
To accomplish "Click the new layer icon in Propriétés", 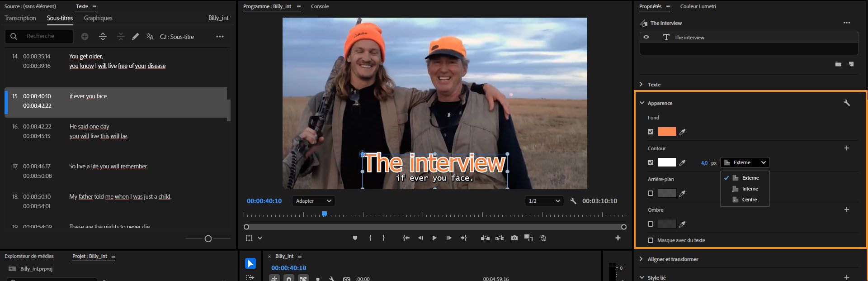I will pyautogui.click(x=851, y=64).
